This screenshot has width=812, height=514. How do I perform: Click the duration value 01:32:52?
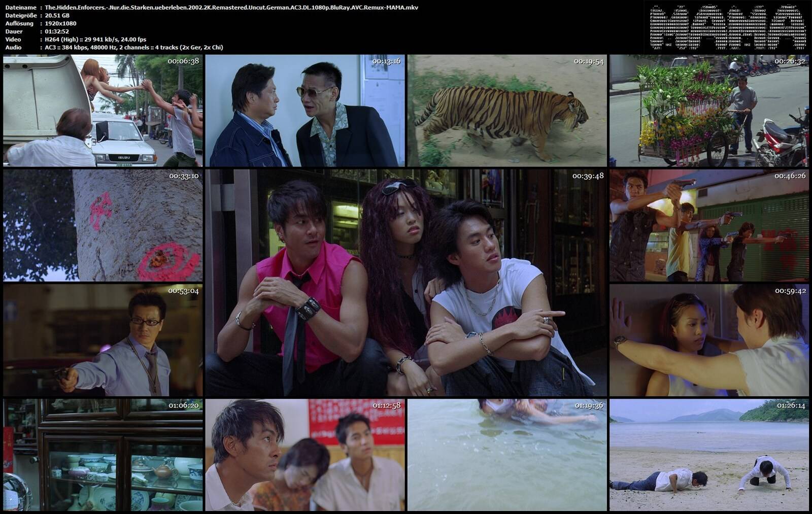pyautogui.click(x=57, y=31)
